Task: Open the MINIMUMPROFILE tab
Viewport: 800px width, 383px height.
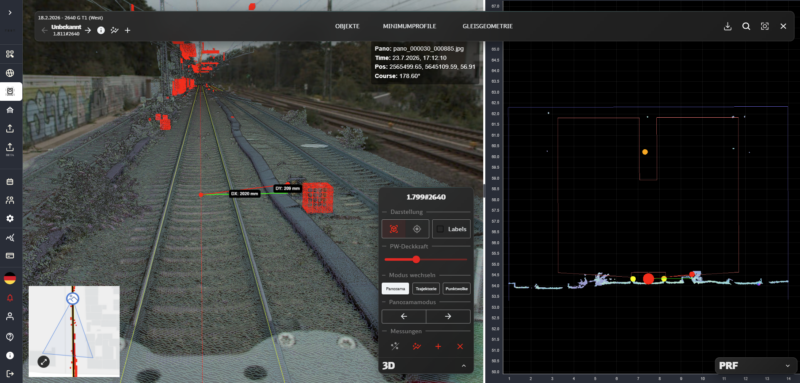Action: [410, 26]
